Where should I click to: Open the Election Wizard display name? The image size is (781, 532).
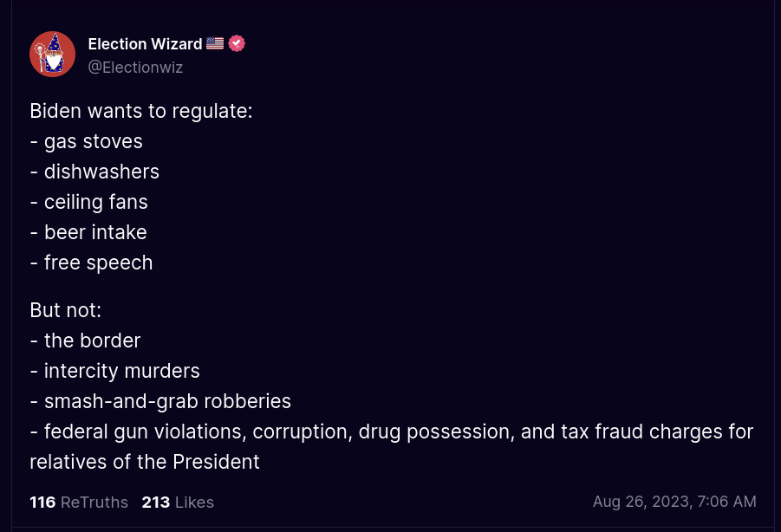[x=145, y=44]
